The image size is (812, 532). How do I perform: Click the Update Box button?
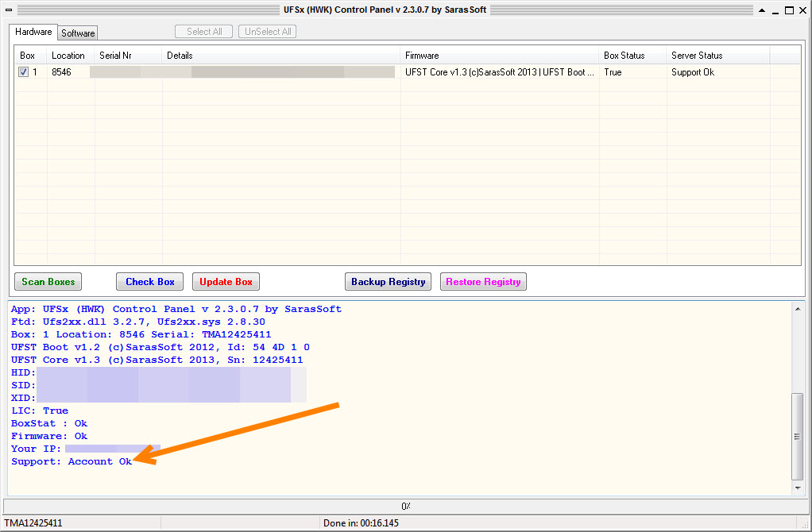[x=226, y=282]
